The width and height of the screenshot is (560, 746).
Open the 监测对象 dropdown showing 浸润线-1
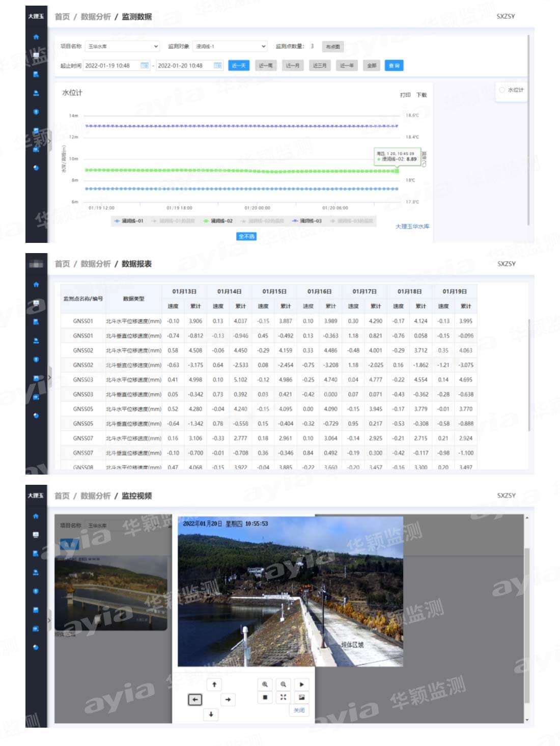[x=231, y=46]
